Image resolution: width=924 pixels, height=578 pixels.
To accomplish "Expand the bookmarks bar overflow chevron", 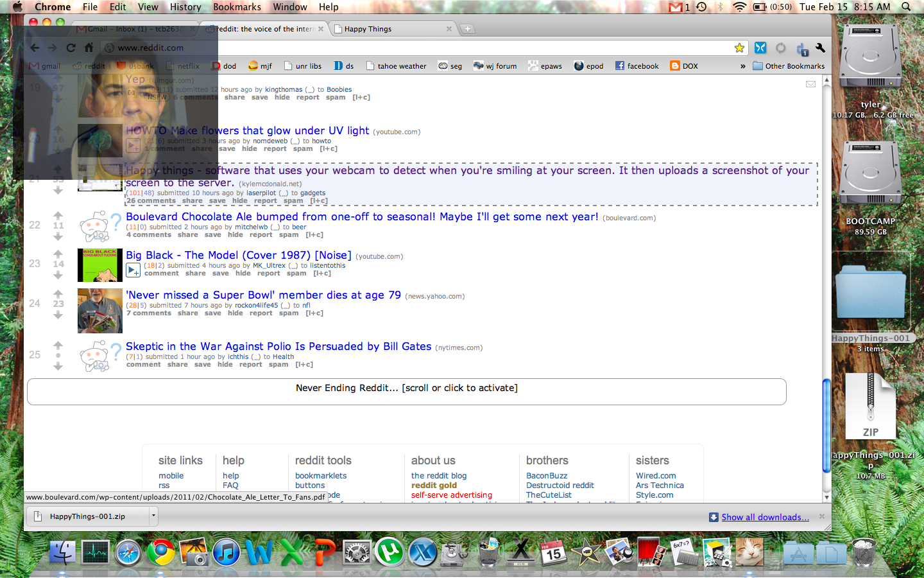I will pos(742,66).
